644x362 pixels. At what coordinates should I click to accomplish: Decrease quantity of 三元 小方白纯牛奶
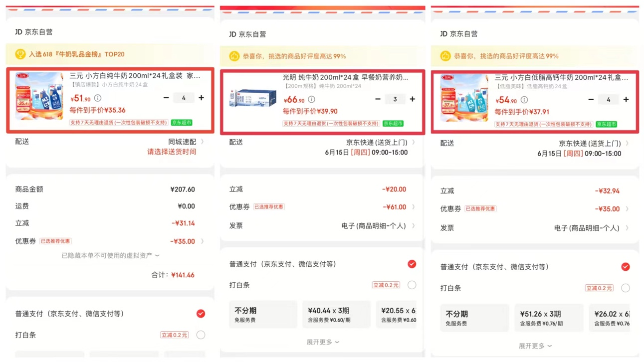coord(166,98)
